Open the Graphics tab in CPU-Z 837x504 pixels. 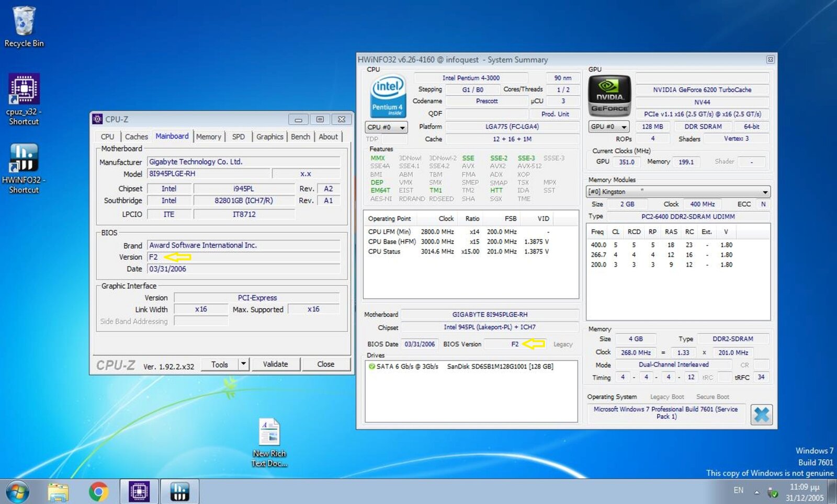(270, 136)
